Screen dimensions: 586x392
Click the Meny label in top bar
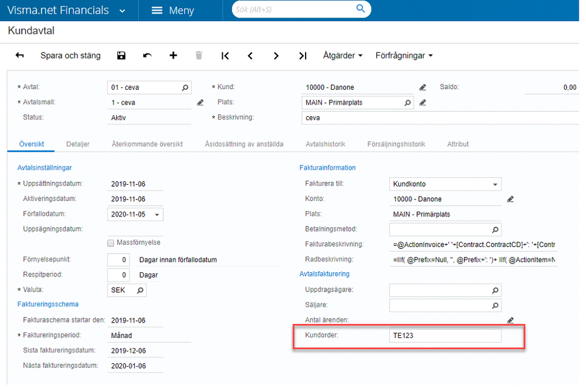pyautogui.click(x=181, y=11)
